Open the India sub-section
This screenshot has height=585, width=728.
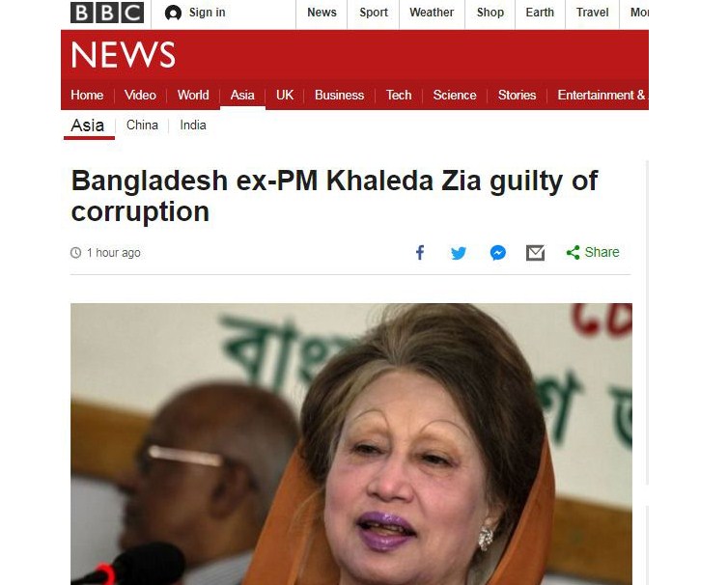tap(193, 125)
